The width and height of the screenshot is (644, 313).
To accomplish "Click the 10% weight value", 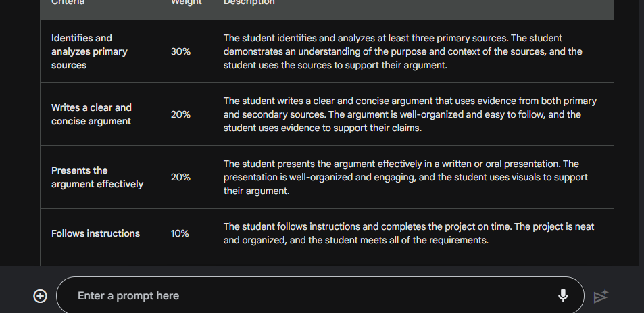I will pos(180,233).
